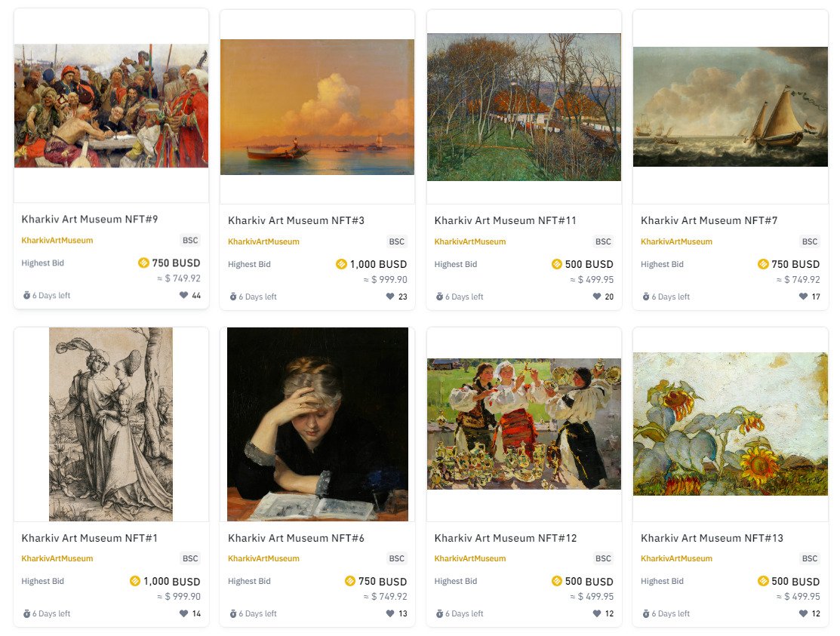
Task: Tap the heart icon on NFT#7
Action: point(803,296)
